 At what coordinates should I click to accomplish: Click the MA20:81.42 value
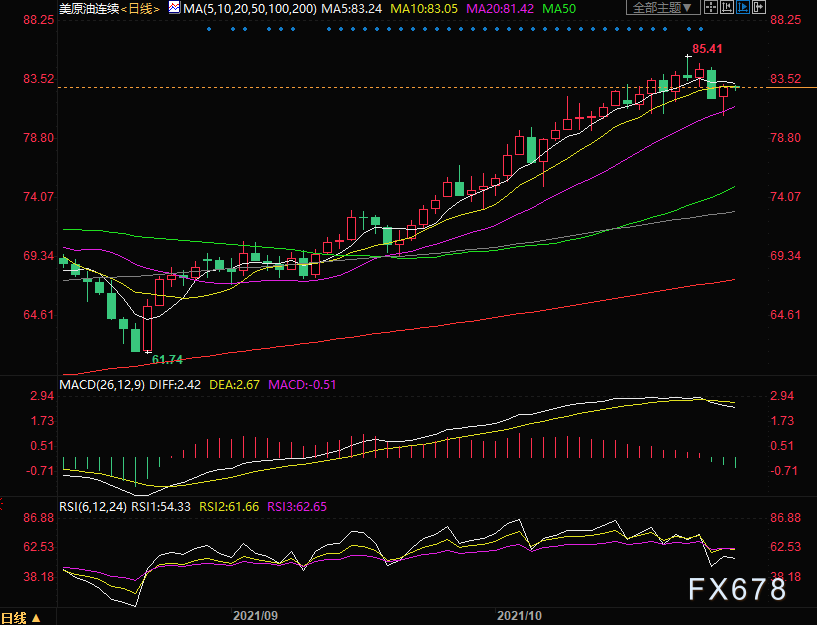500,9
